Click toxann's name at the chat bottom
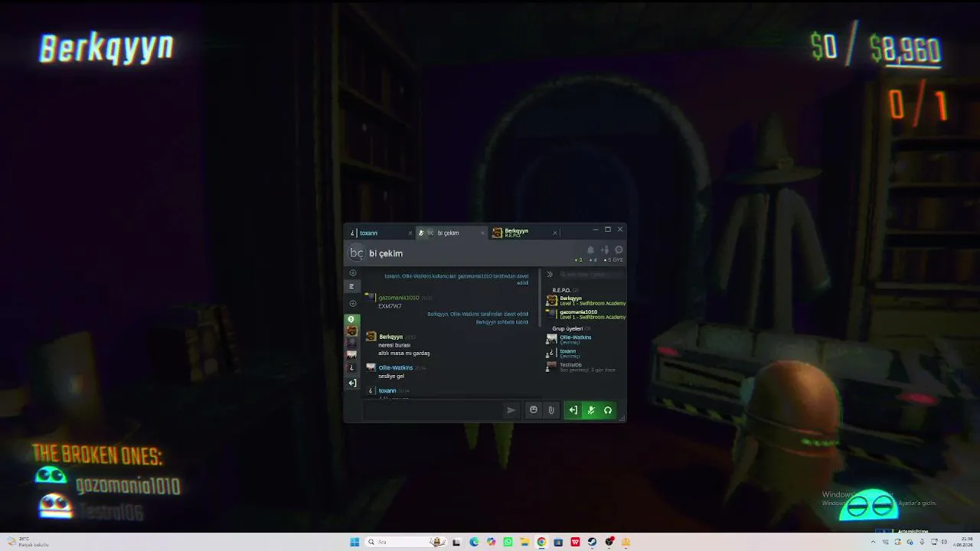Screen dimensions: 980x551 [387, 391]
